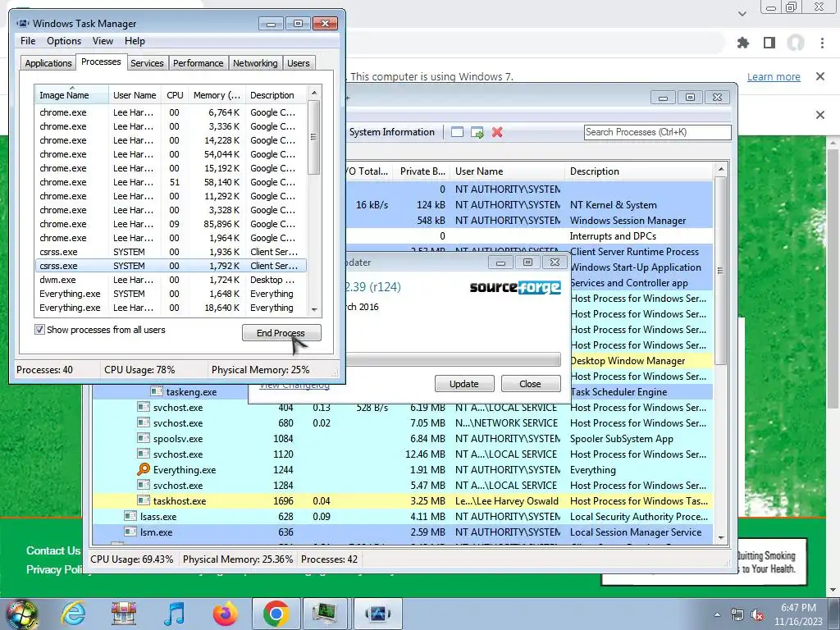Switch to the Networking tab

255,63
